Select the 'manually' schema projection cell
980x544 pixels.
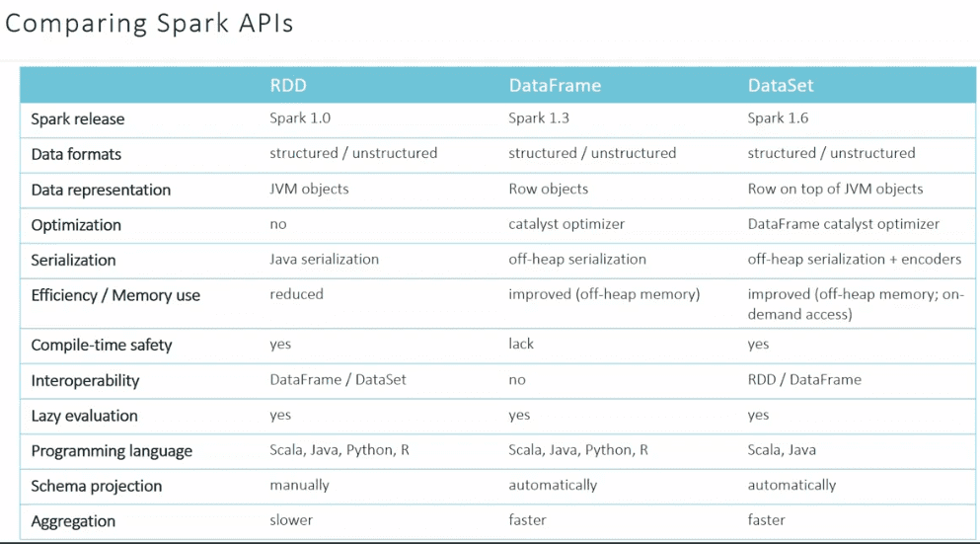click(x=299, y=486)
